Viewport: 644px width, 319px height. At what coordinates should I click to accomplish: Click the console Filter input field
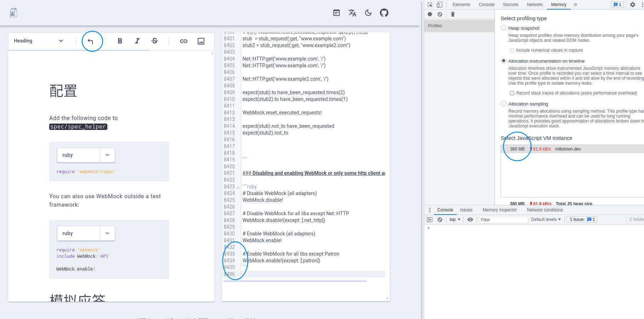coord(503,219)
